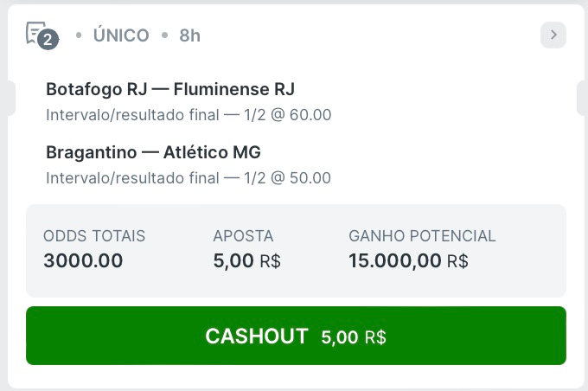This screenshot has height=391, width=588.
Task: Click the stake amount under APOSTA
Action: 246,260
